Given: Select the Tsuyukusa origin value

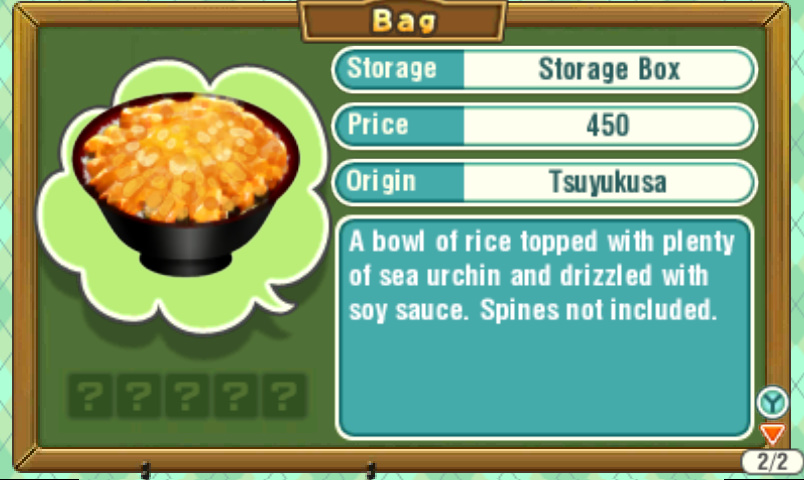Looking at the screenshot, I should tap(609, 182).
